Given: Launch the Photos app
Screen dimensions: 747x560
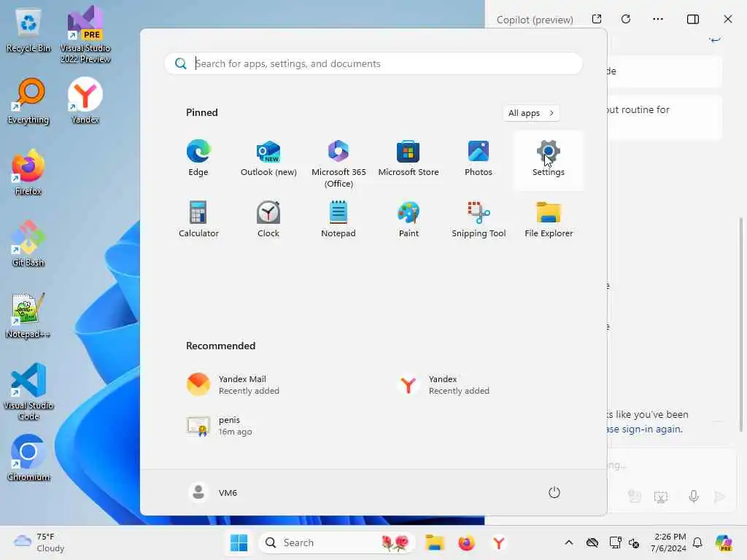Looking at the screenshot, I should click(479, 158).
